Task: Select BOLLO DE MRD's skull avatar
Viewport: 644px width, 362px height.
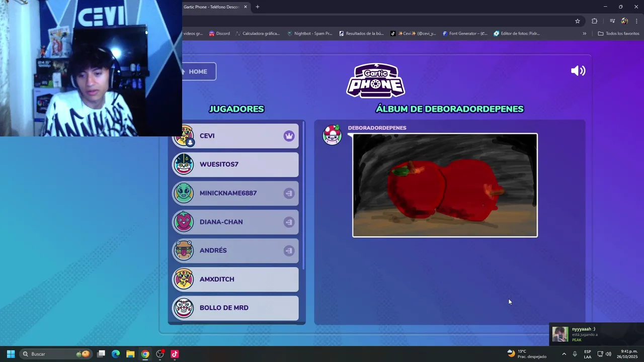Action: (x=184, y=308)
